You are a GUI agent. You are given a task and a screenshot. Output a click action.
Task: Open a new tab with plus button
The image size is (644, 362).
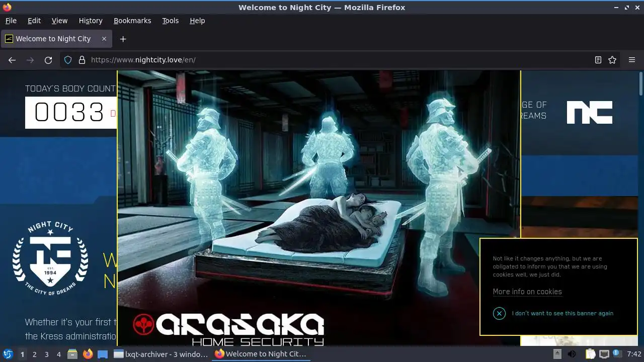[x=123, y=39]
